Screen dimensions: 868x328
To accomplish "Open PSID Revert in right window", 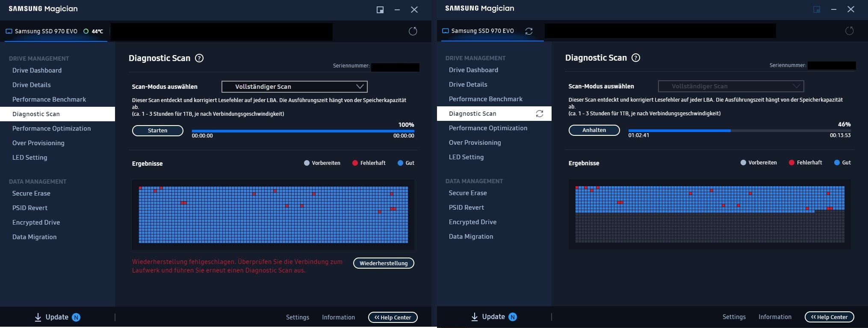I will 466,208.
